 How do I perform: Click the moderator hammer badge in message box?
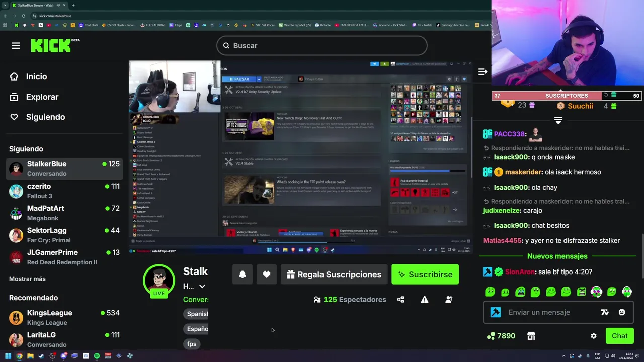click(496, 312)
